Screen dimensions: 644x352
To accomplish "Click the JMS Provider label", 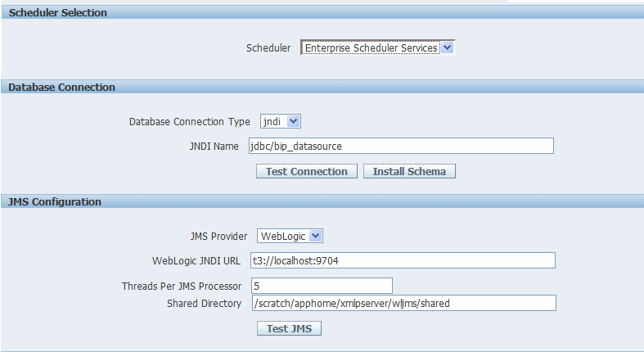I will pyautogui.click(x=218, y=237).
